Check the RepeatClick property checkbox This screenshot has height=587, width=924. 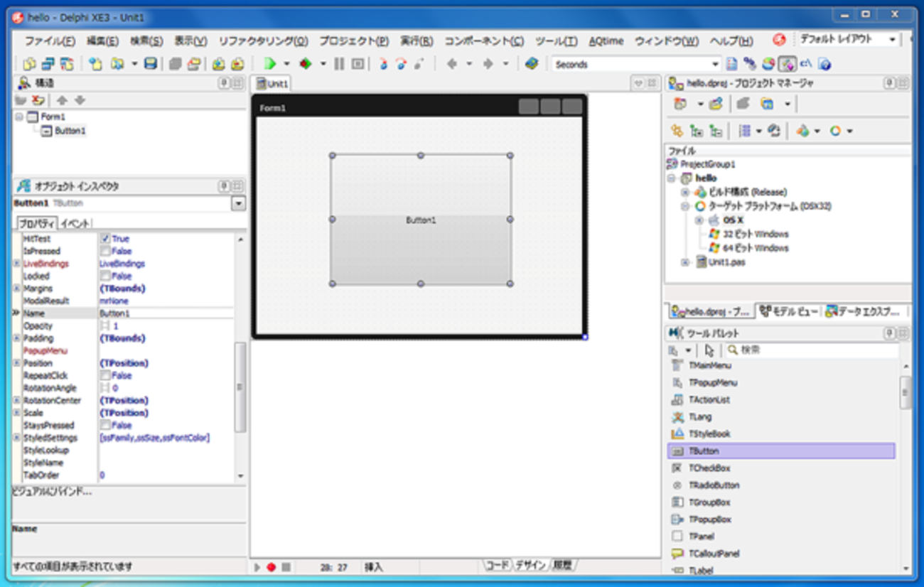[x=105, y=375]
